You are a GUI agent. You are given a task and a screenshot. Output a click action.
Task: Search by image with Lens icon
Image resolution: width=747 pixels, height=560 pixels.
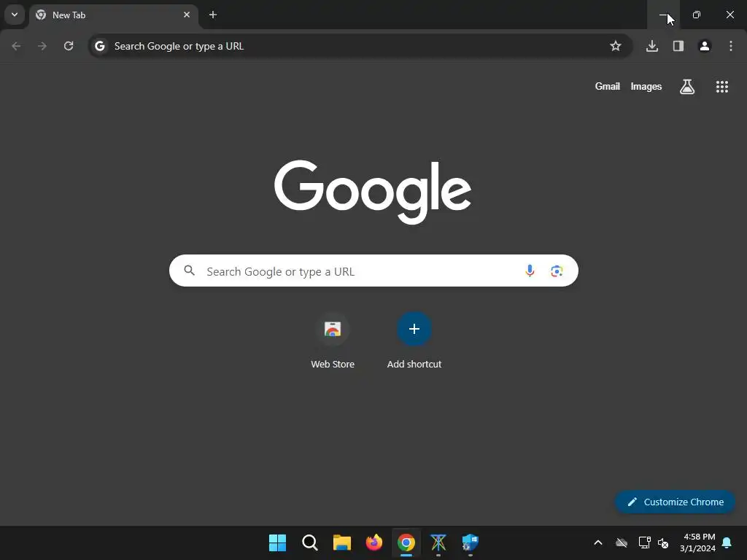click(x=557, y=271)
